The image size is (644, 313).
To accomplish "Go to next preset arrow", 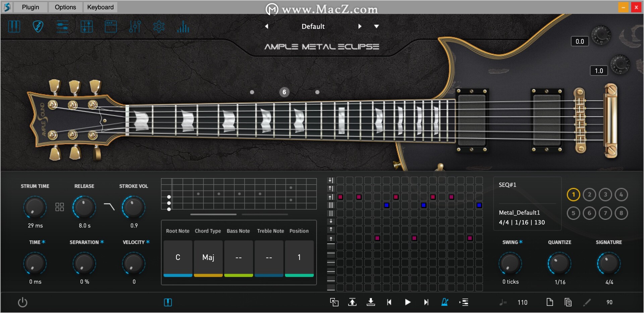I will [360, 26].
